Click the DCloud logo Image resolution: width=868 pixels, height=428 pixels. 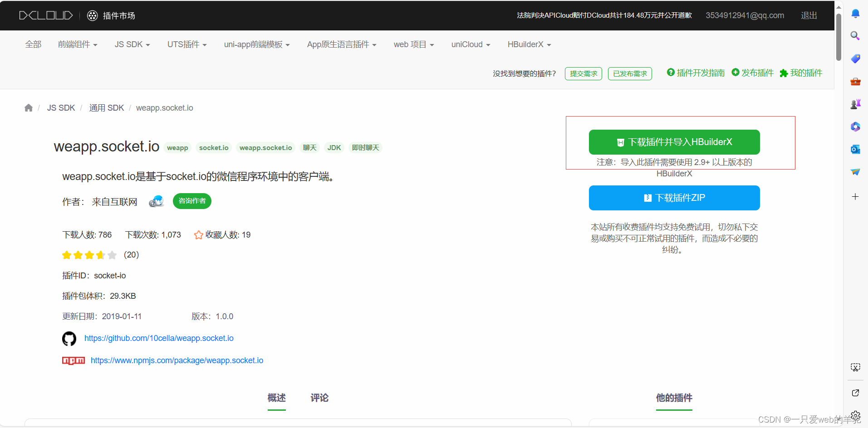[x=46, y=15]
